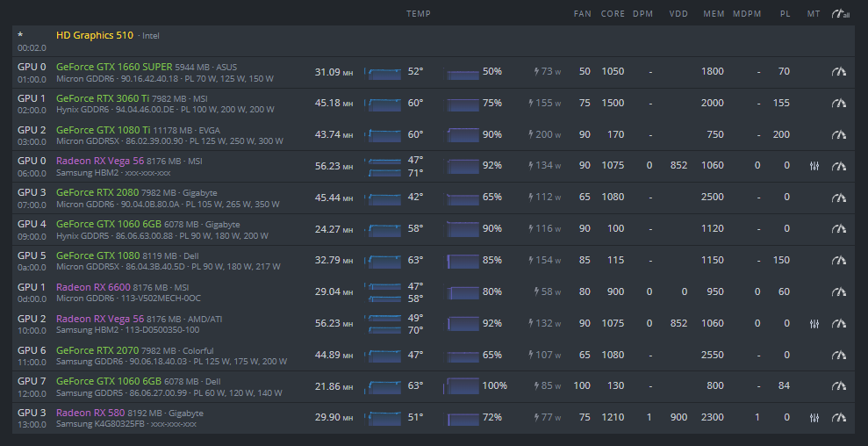Open overclock icon for GeForce RTX 2080

(x=839, y=198)
